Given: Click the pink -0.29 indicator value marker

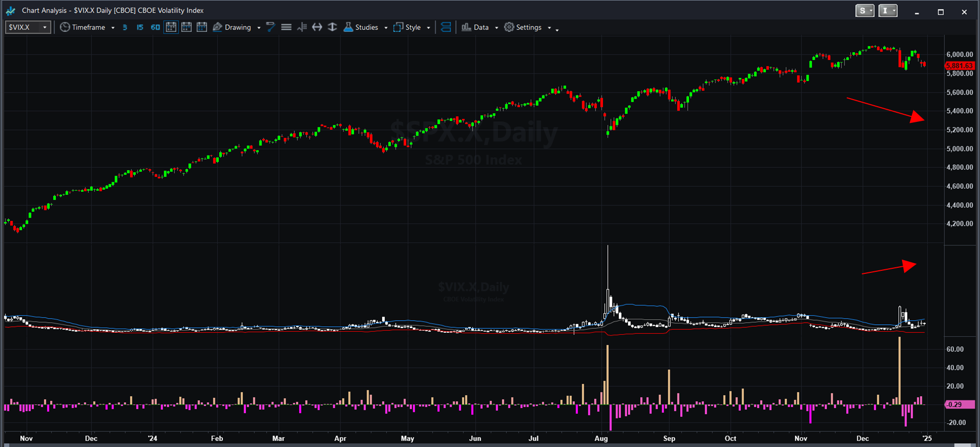Looking at the screenshot, I should 959,404.
